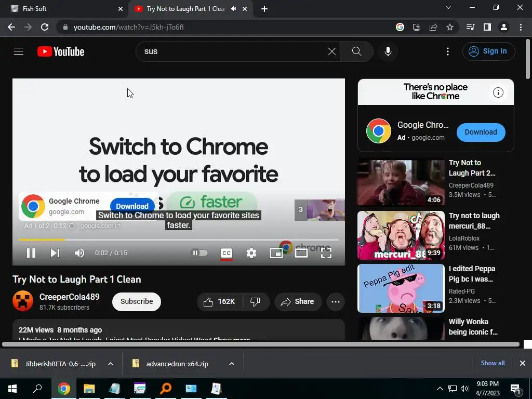Toggle the autoplay switch

[x=199, y=253]
